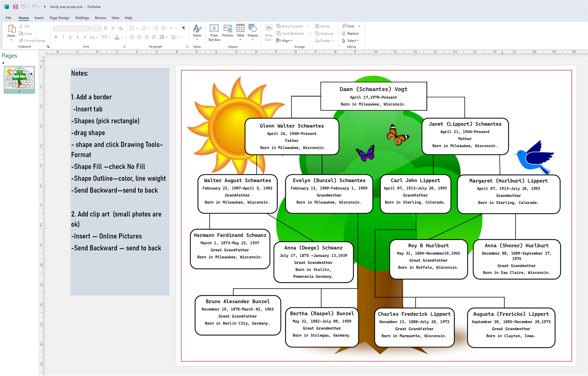Open the Styles gallery

[x=197, y=32]
